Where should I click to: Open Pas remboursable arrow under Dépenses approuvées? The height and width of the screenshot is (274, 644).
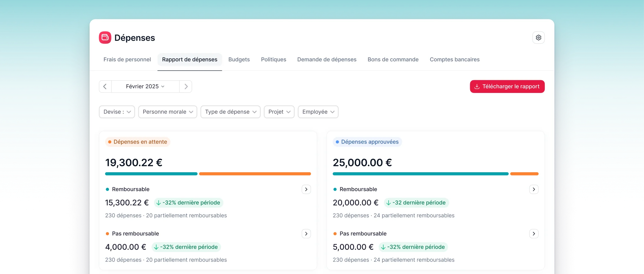pos(534,234)
